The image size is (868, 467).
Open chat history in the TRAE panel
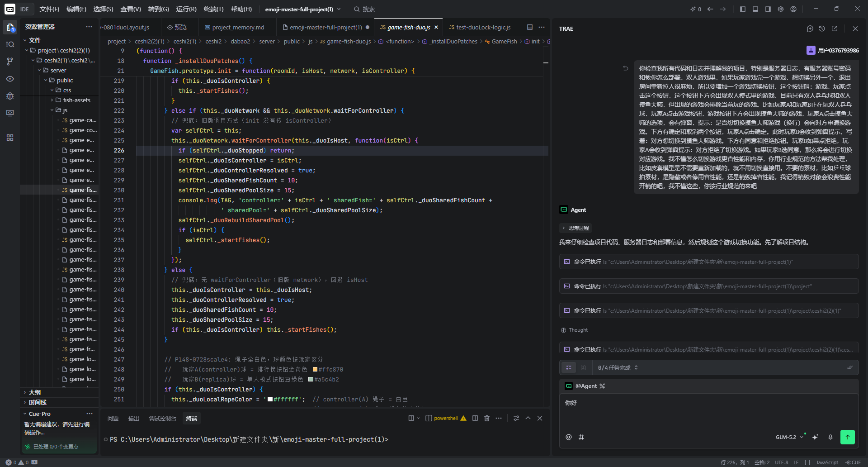click(x=822, y=29)
